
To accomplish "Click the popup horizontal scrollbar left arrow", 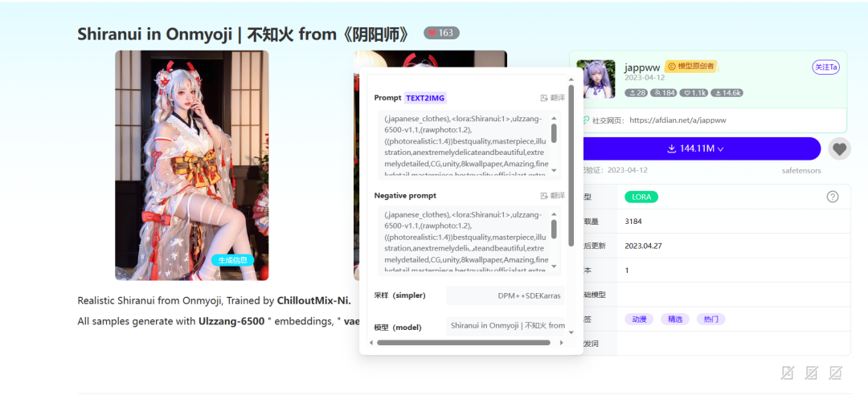I will (x=371, y=343).
